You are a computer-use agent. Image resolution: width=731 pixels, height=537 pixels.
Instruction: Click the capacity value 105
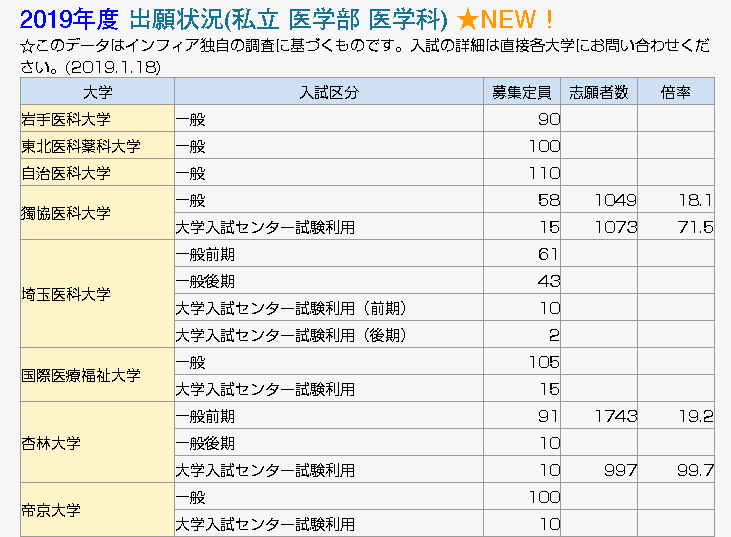(x=544, y=362)
